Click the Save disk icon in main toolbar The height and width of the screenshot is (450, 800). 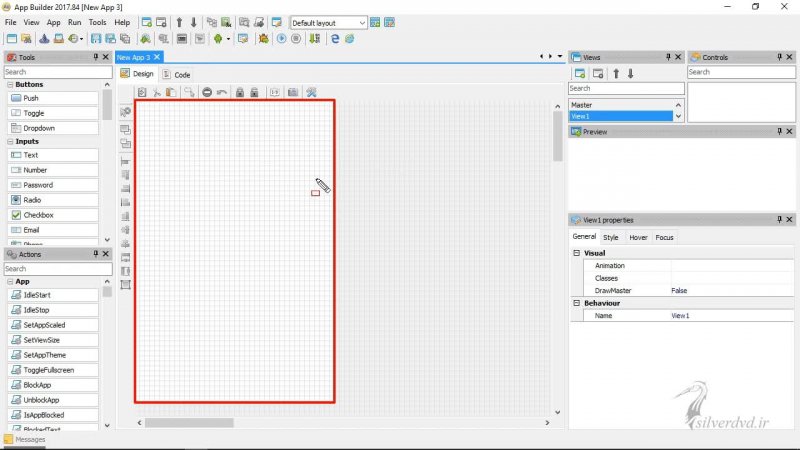click(x=96, y=39)
